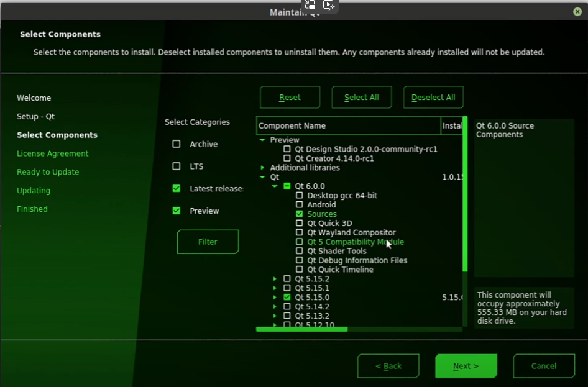Image resolution: width=588 pixels, height=387 pixels.
Task: Click the screen capture overlay icon
Action: coord(310,5)
